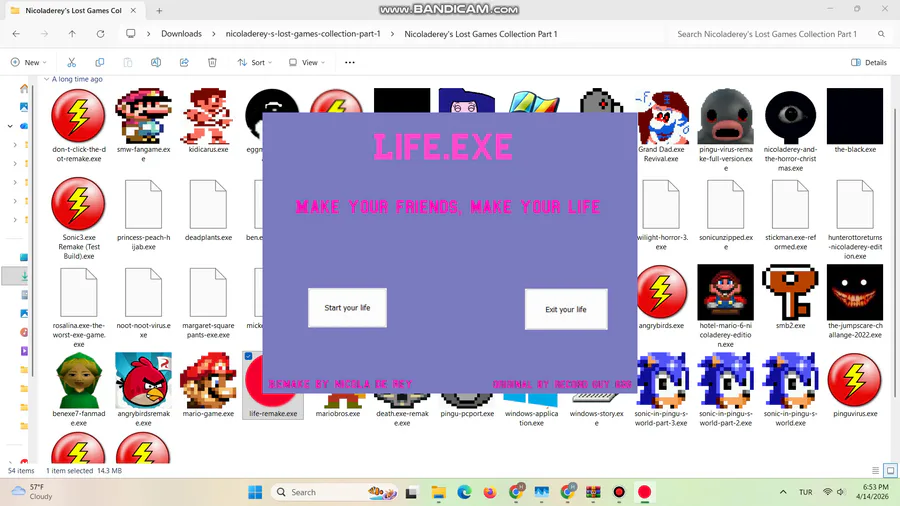The height and width of the screenshot is (506, 900).
Task: Open the weather widget showing 57°F
Action: click(33, 492)
